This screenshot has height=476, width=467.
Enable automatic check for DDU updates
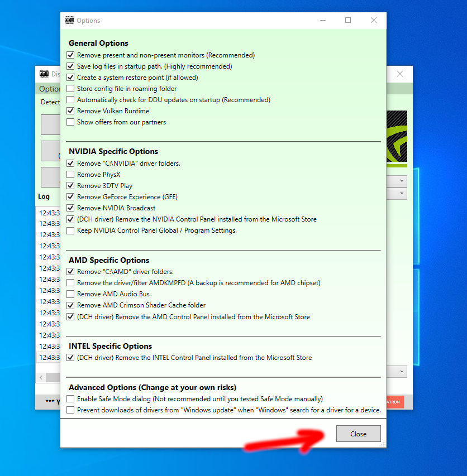click(70, 100)
